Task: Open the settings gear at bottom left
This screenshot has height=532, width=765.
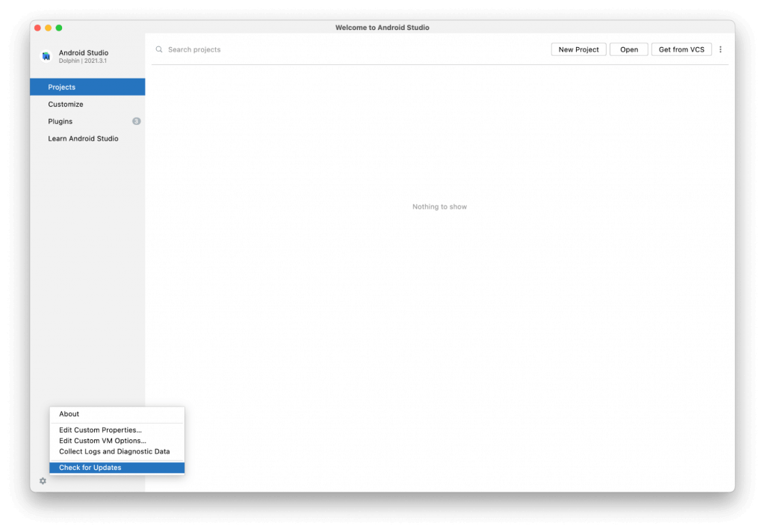Action: coord(43,481)
